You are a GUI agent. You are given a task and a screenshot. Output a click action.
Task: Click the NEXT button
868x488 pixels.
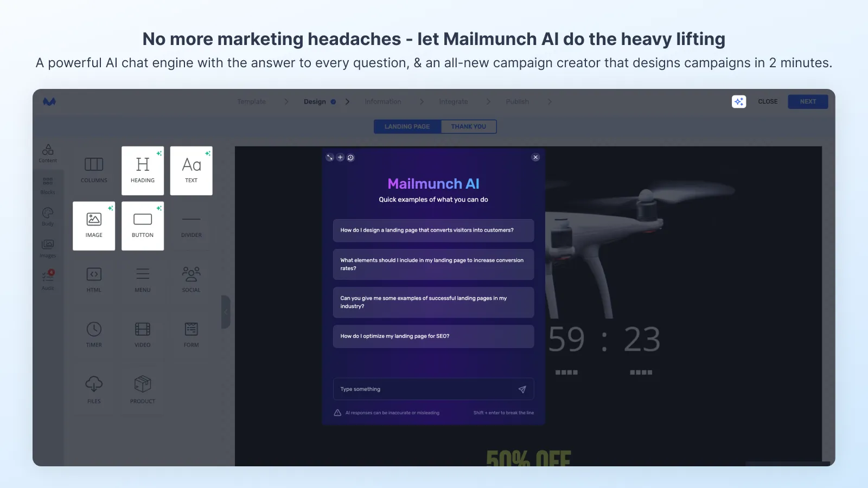point(808,101)
